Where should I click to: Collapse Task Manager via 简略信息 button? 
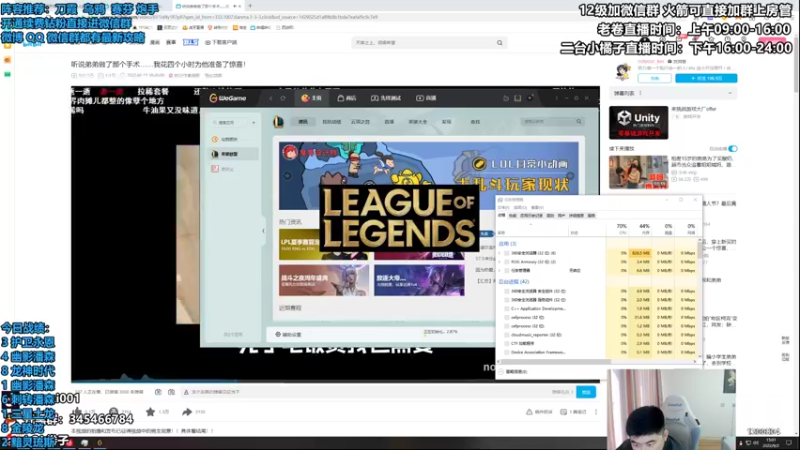513,372
